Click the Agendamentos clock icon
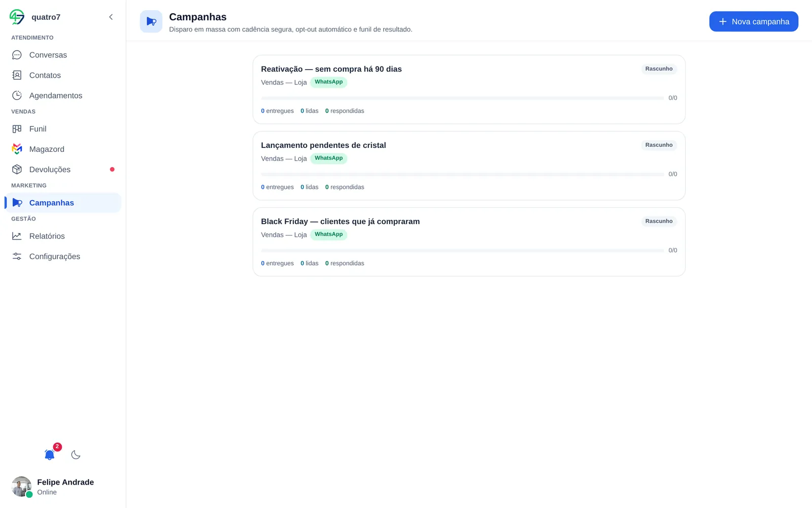The width and height of the screenshot is (812, 508). coord(17,96)
